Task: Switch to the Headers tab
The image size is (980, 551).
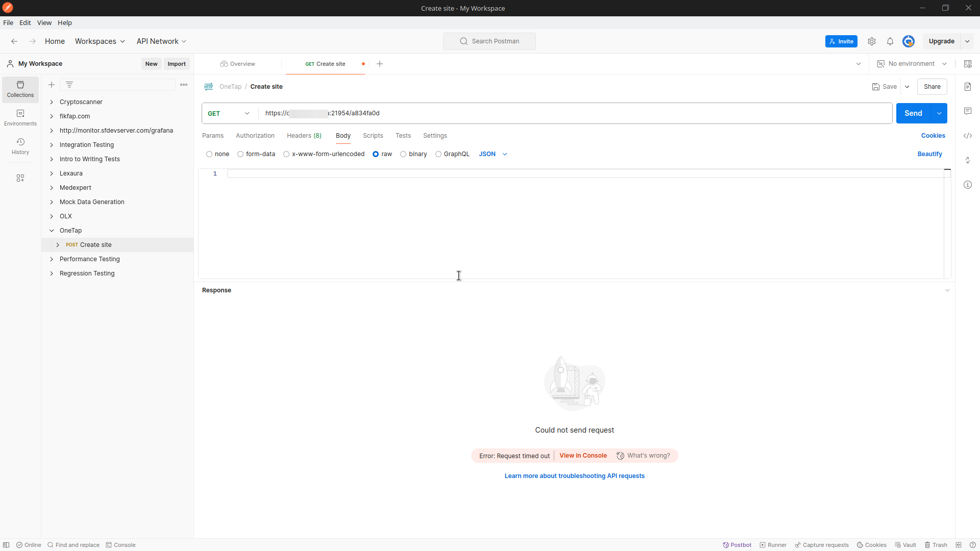Action: pos(304,136)
